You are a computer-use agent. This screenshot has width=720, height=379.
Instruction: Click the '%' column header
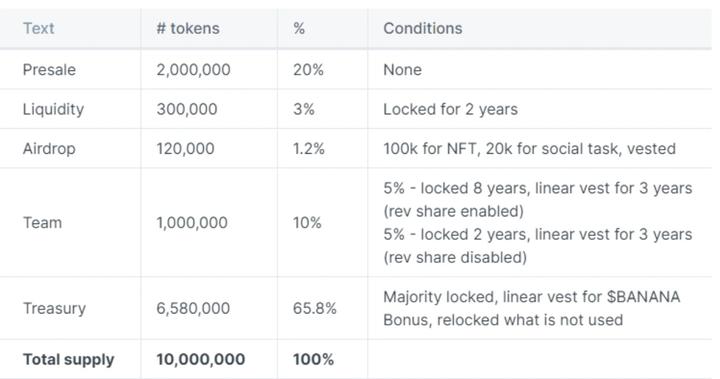[299, 28]
